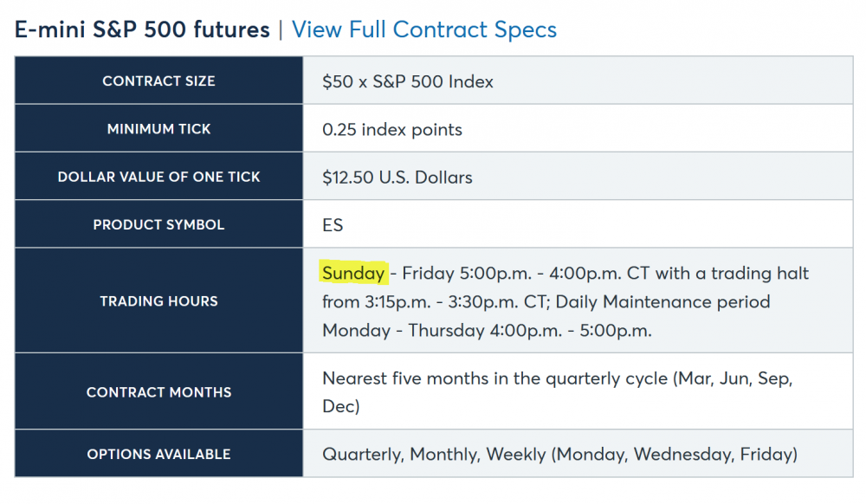Click the ES product symbol value
Screen dimensions: 866x504
(x=333, y=225)
